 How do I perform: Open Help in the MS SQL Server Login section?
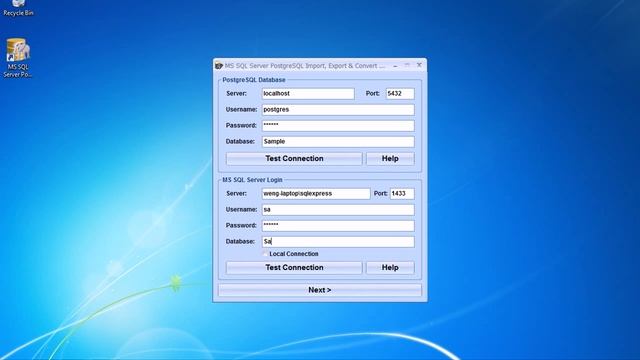[390, 267]
